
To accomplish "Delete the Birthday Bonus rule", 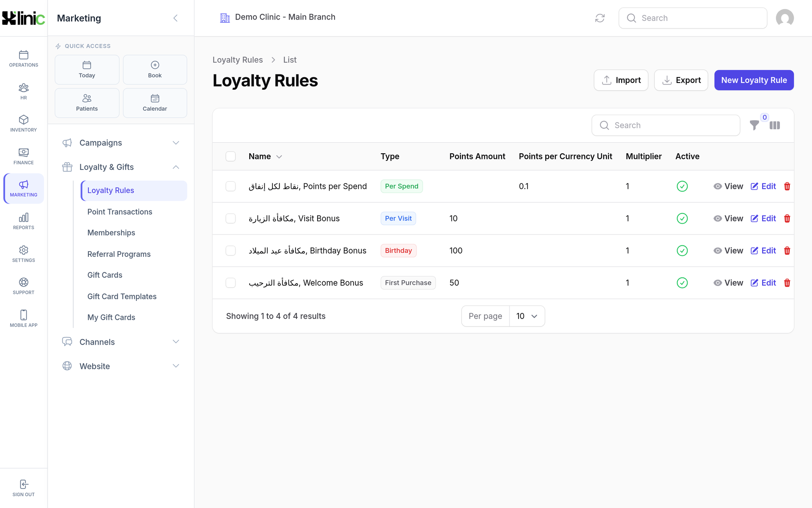I will click(787, 251).
